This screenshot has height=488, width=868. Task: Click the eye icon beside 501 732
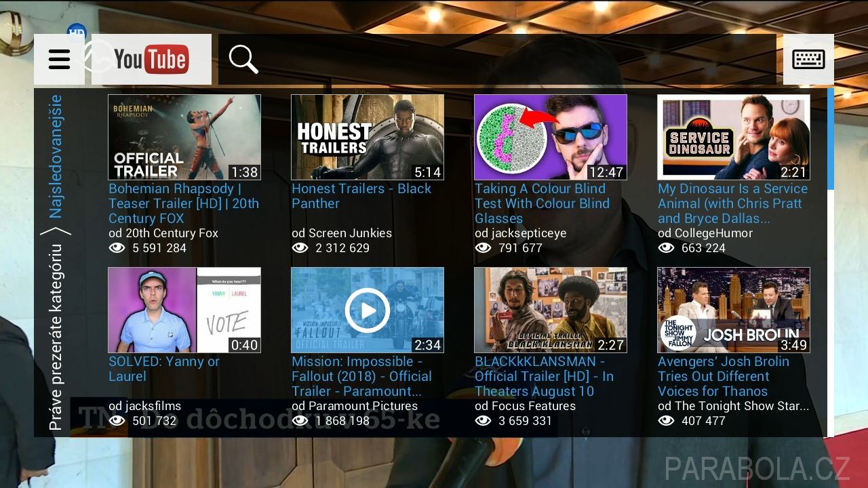(117, 421)
